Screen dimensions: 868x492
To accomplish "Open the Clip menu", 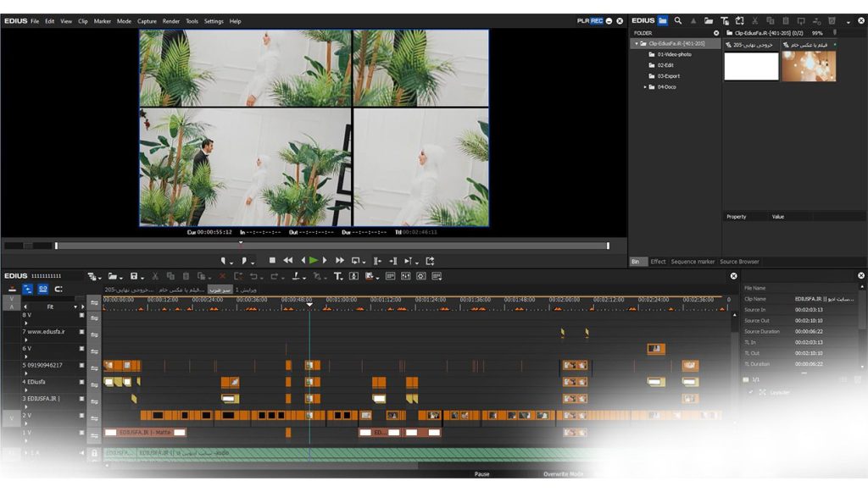I will click(x=82, y=21).
